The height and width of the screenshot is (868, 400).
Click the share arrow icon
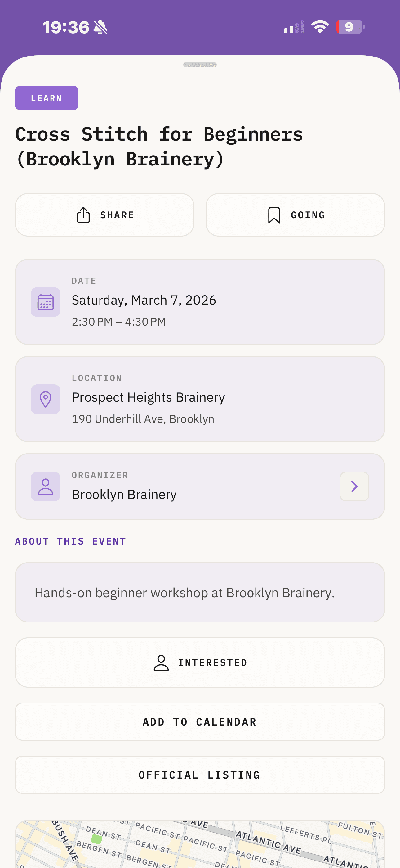pyautogui.click(x=83, y=215)
